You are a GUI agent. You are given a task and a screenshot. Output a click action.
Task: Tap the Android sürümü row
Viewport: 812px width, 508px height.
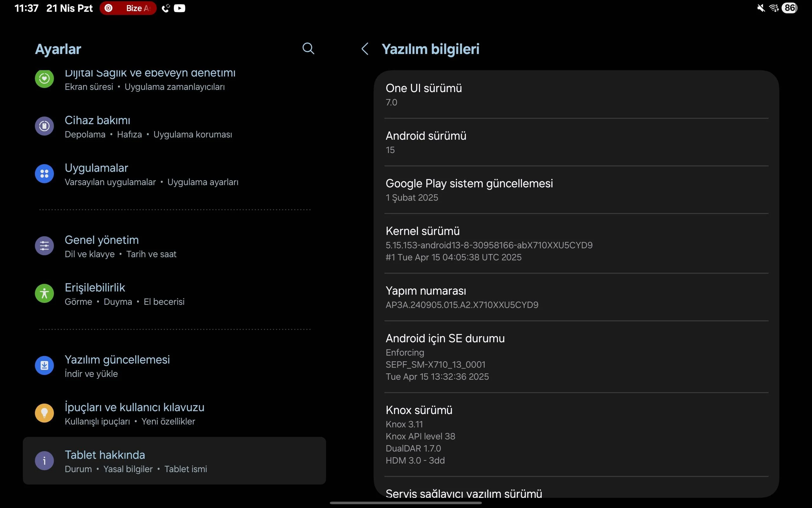[x=576, y=142]
